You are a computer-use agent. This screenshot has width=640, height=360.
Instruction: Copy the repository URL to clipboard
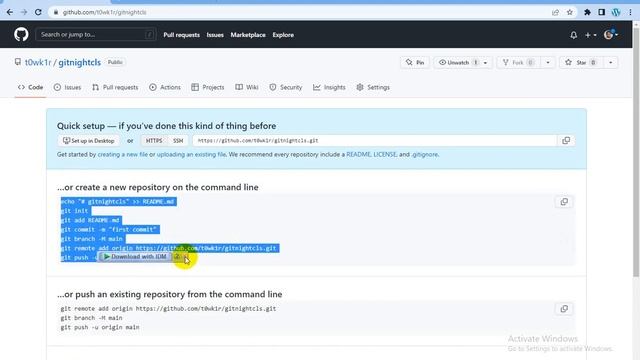pyautogui.click(x=566, y=140)
